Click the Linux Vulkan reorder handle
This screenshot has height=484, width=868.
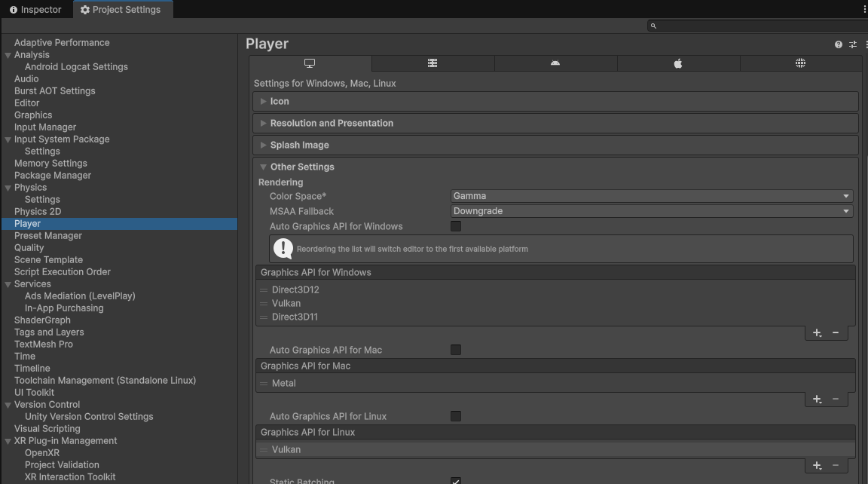(x=264, y=449)
